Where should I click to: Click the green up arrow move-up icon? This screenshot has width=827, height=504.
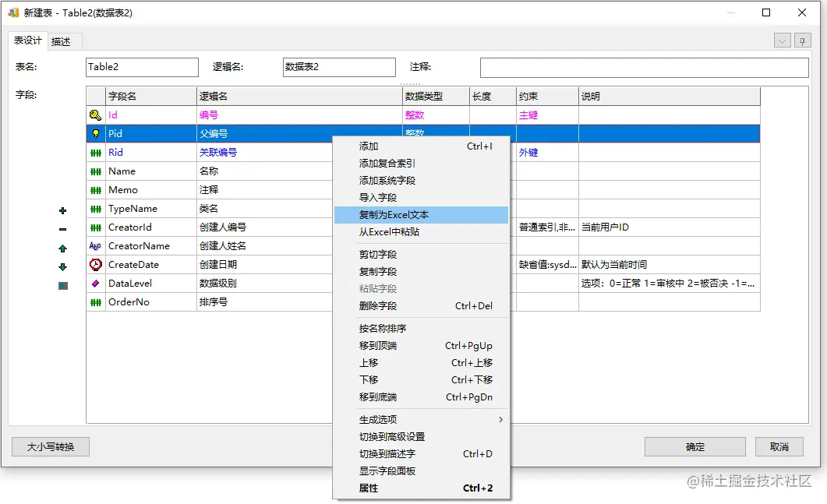[x=63, y=248]
